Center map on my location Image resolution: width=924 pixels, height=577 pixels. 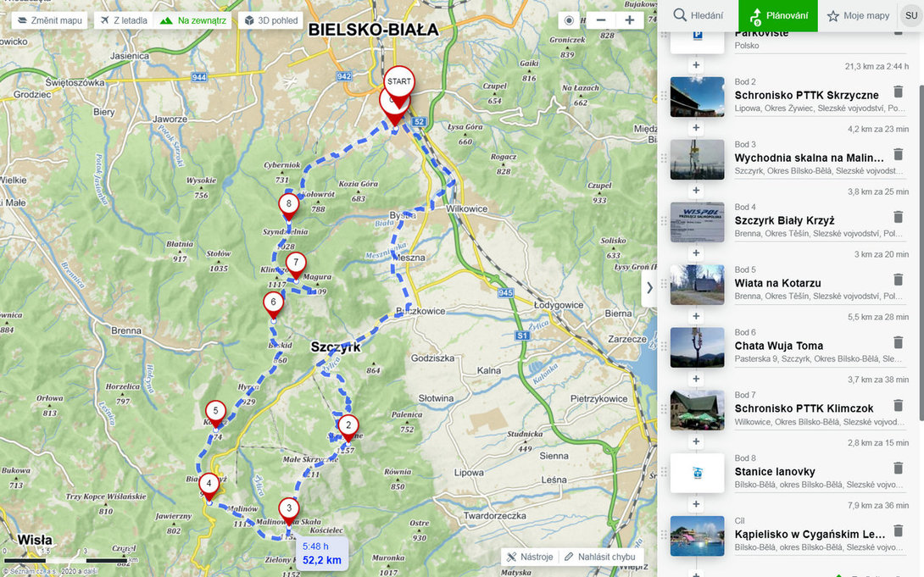(569, 20)
